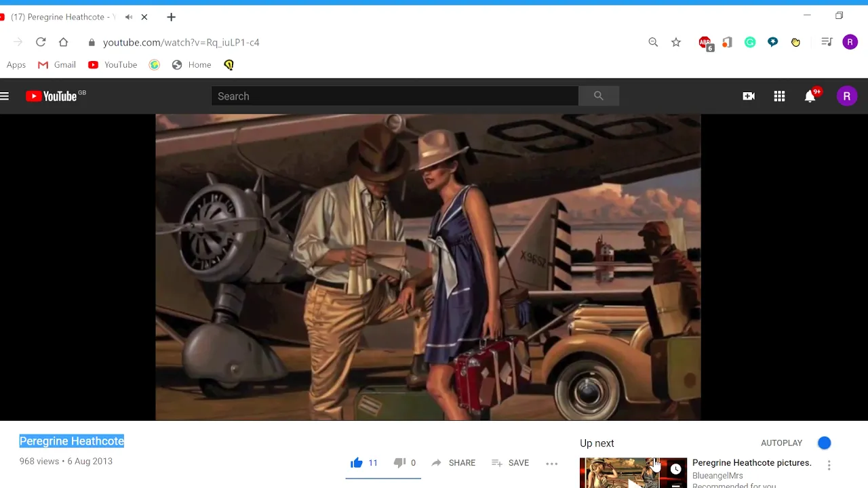Image resolution: width=868 pixels, height=488 pixels.
Task: Mute the tab via the speaker icon
Action: tap(129, 17)
